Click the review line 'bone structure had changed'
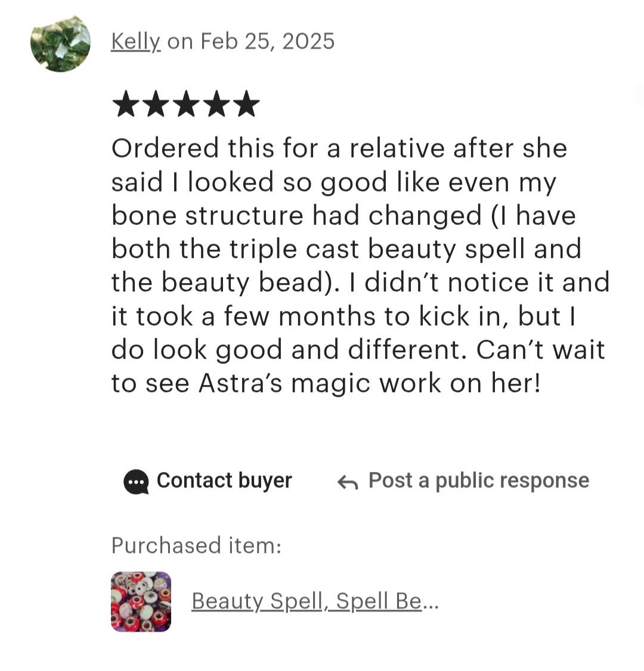This screenshot has height=671, width=644. pyautogui.click(x=343, y=215)
